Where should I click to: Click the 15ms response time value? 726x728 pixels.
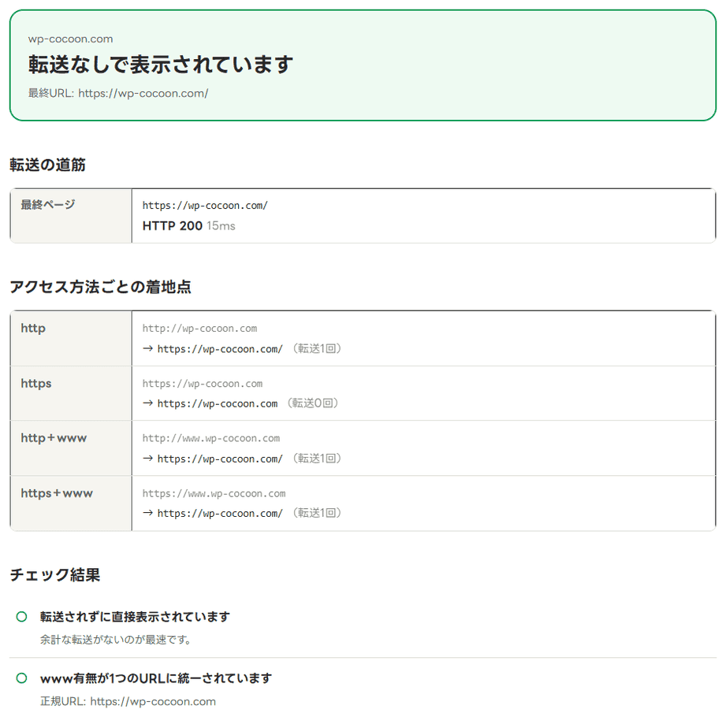pos(221,226)
